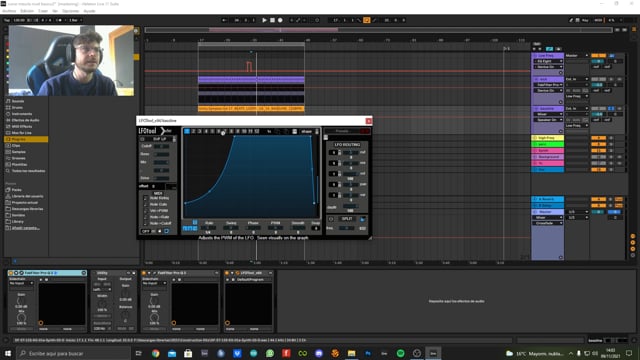Arm the transport Record button
The image size is (640, 360).
280,20
